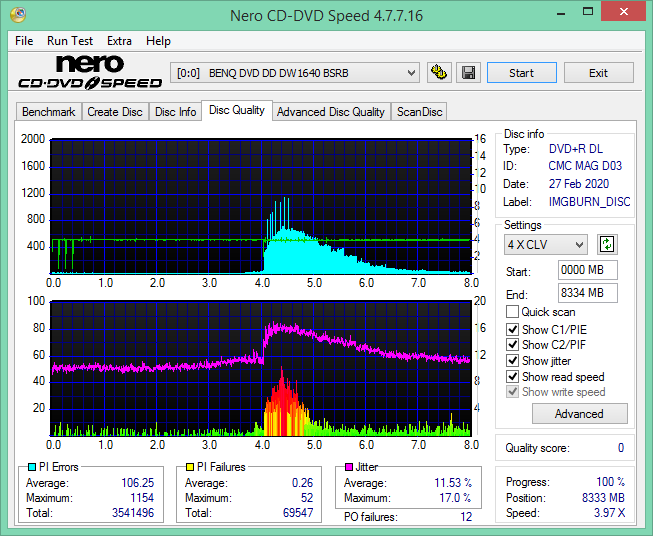653x536 pixels.
Task: Click Jitter average 11.53 %
Action: click(453, 483)
